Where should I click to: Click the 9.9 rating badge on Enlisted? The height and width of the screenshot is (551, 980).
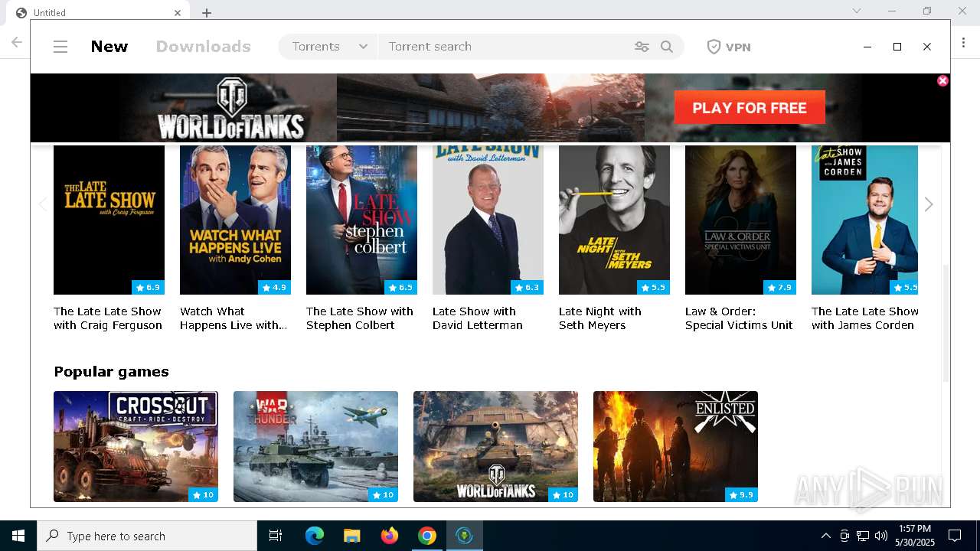click(741, 495)
